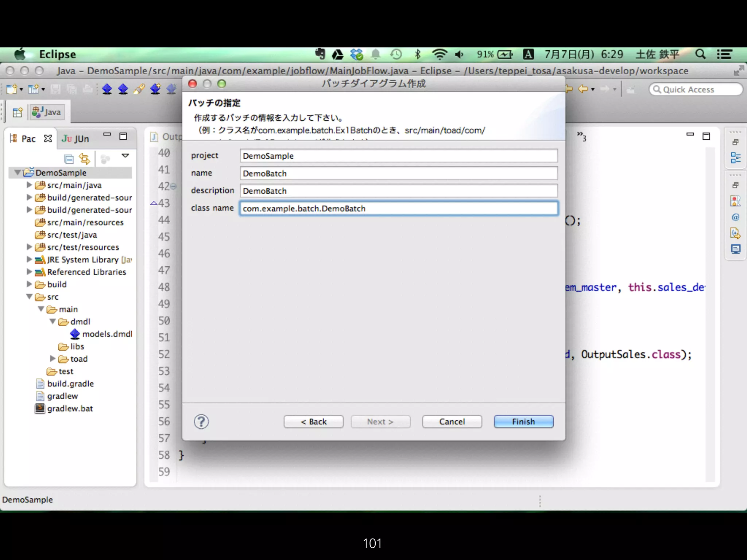Click the class name input field

(x=398, y=209)
